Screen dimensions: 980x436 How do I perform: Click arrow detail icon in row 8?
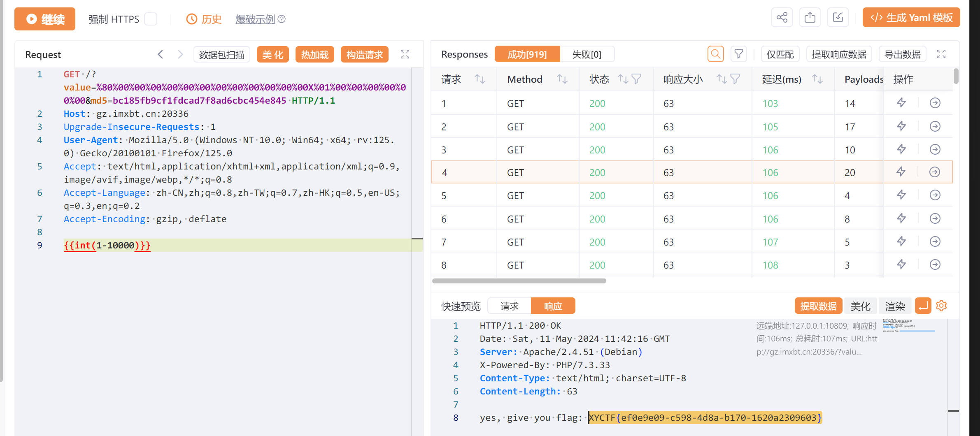(935, 264)
